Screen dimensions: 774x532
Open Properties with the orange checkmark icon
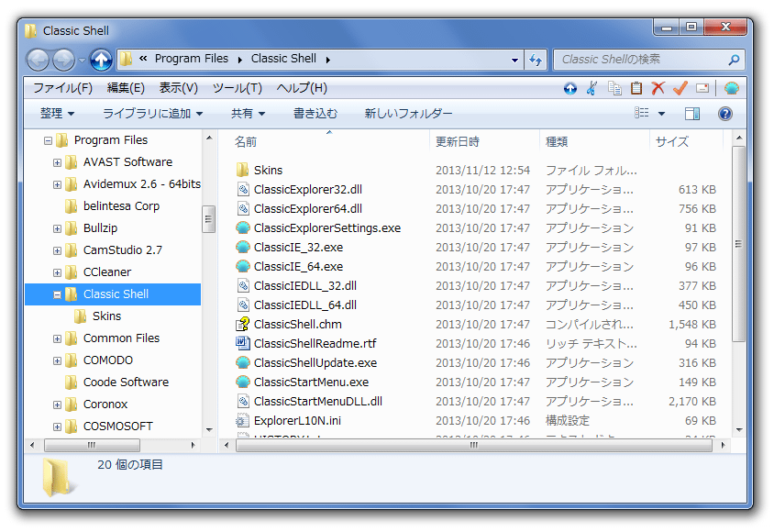pyautogui.click(x=680, y=88)
